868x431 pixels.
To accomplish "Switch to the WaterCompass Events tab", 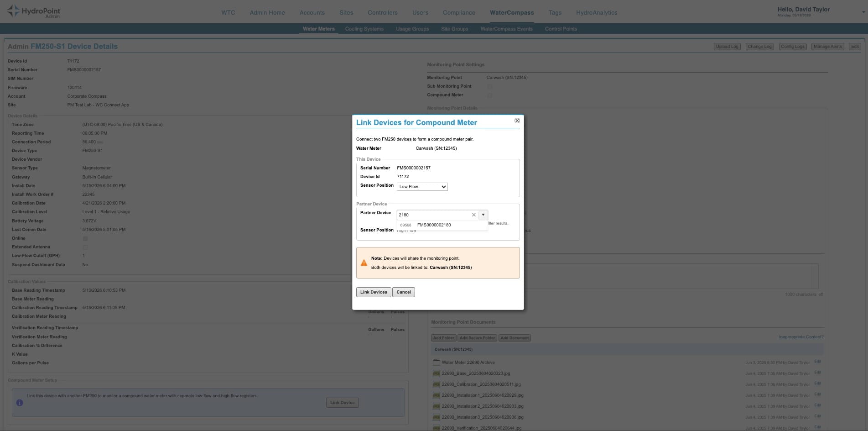I will (506, 29).
